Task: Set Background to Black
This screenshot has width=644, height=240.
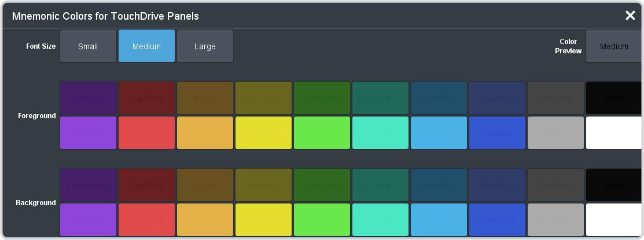Action: pyautogui.click(x=613, y=185)
